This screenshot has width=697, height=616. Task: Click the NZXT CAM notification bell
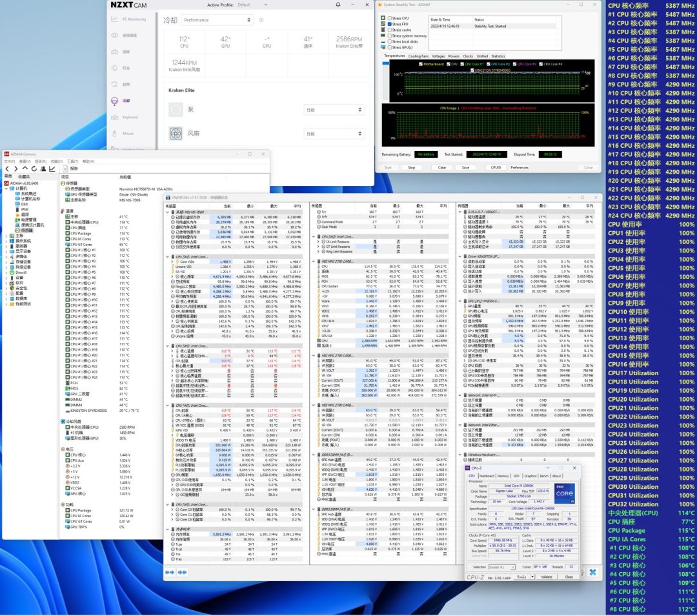tap(338, 5)
